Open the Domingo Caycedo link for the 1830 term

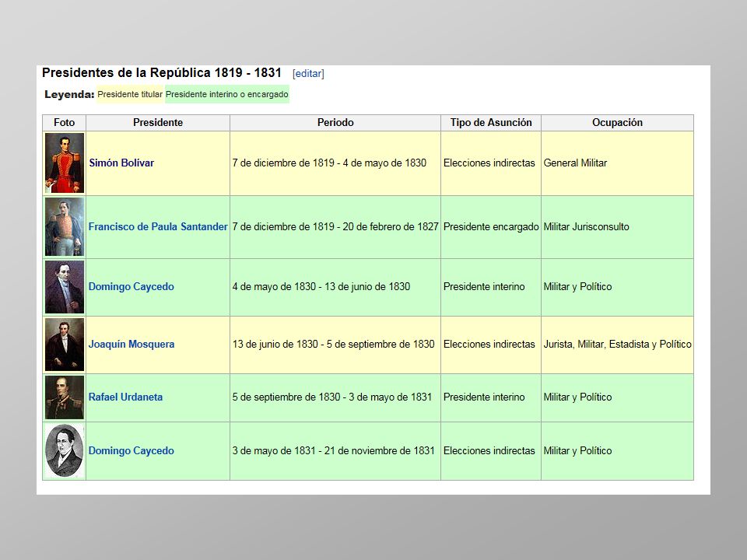click(132, 287)
